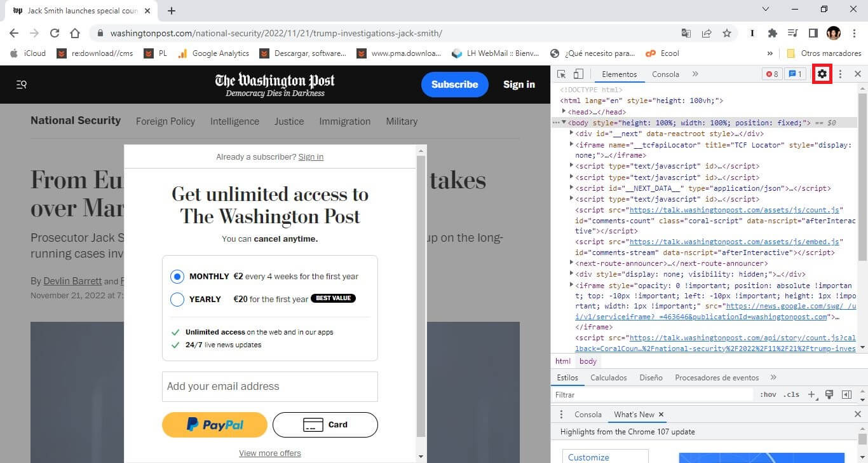Open the Extensions puzzle icon
868x463 pixels.
[773, 33]
